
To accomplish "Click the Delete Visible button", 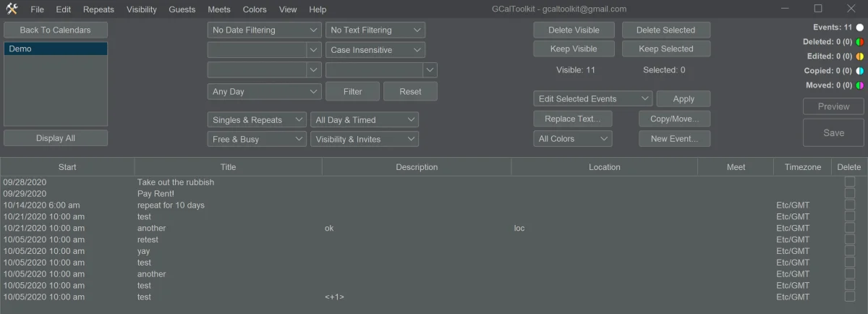I will 574,30.
